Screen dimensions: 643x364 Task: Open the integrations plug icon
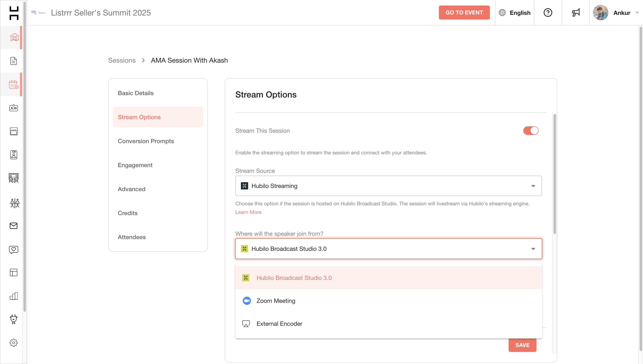[x=14, y=319]
